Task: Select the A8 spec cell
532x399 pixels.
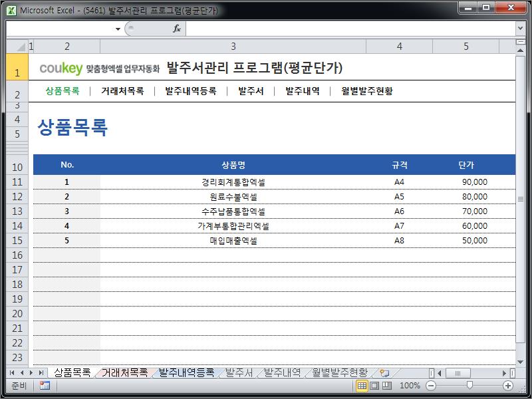Action: click(400, 241)
